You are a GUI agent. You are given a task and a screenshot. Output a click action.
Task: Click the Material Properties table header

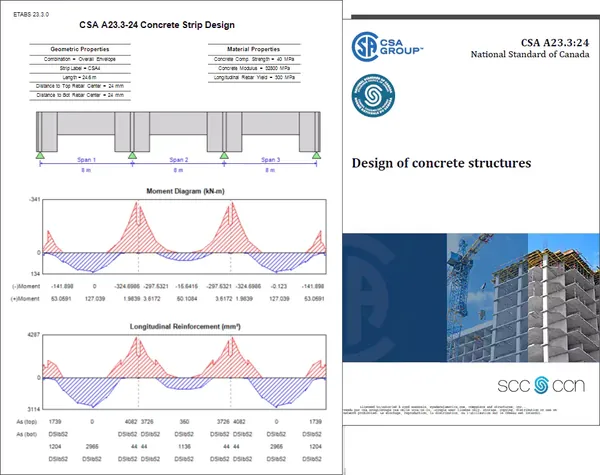click(x=253, y=49)
